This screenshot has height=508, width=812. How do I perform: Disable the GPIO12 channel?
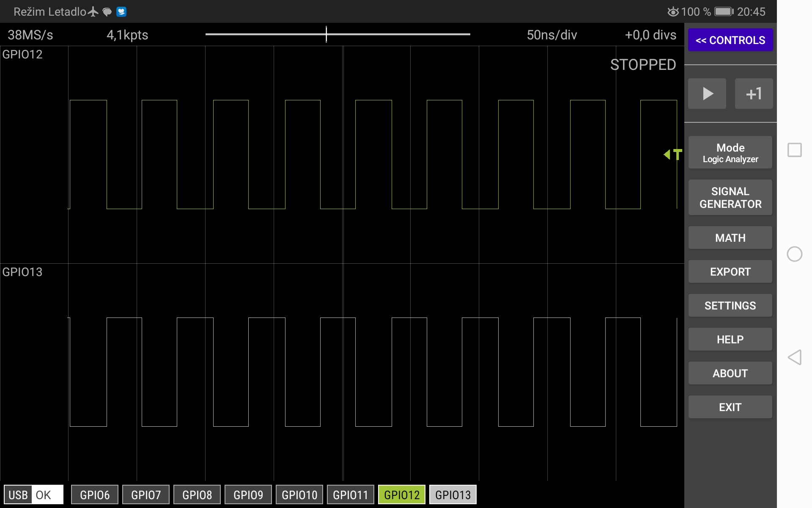(x=401, y=494)
